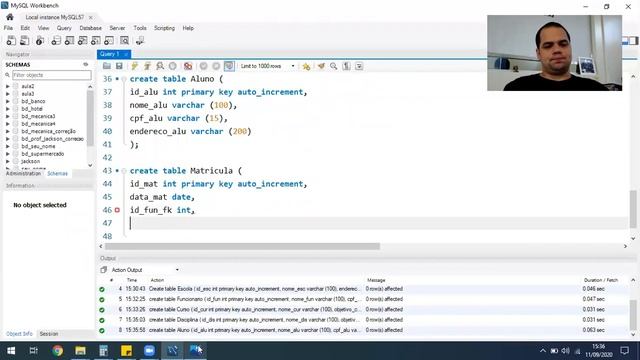This screenshot has width=640, height=360.
Task: Open the Query menu
Action: pyautogui.click(x=64, y=28)
